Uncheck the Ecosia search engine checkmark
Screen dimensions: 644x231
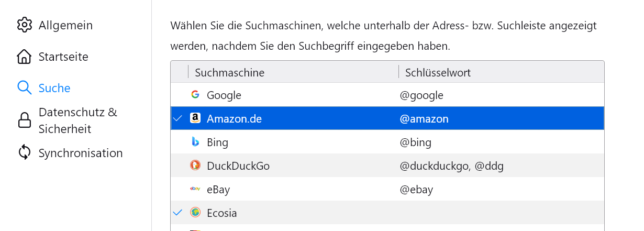pyautogui.click(x=177, y=213)
